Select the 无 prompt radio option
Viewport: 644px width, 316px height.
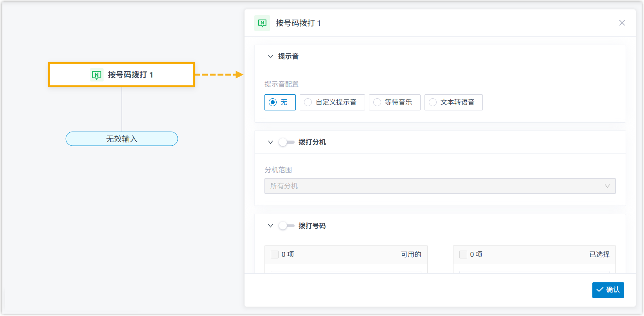tap(273, 102)
